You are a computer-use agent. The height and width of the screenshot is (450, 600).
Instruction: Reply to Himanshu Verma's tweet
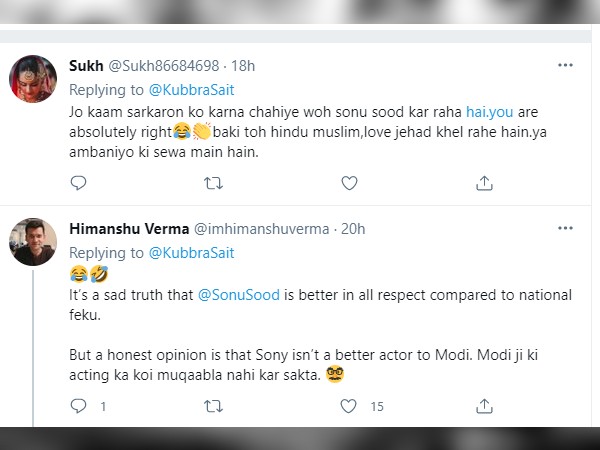point(79,406)
